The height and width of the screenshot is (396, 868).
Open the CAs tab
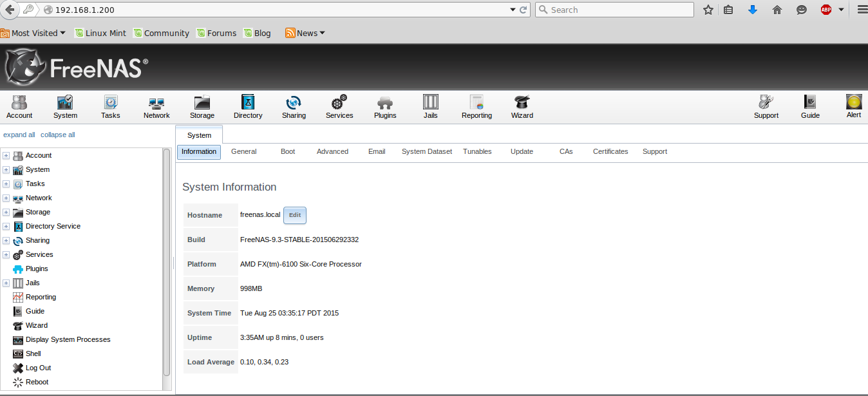tap(566, 151)
